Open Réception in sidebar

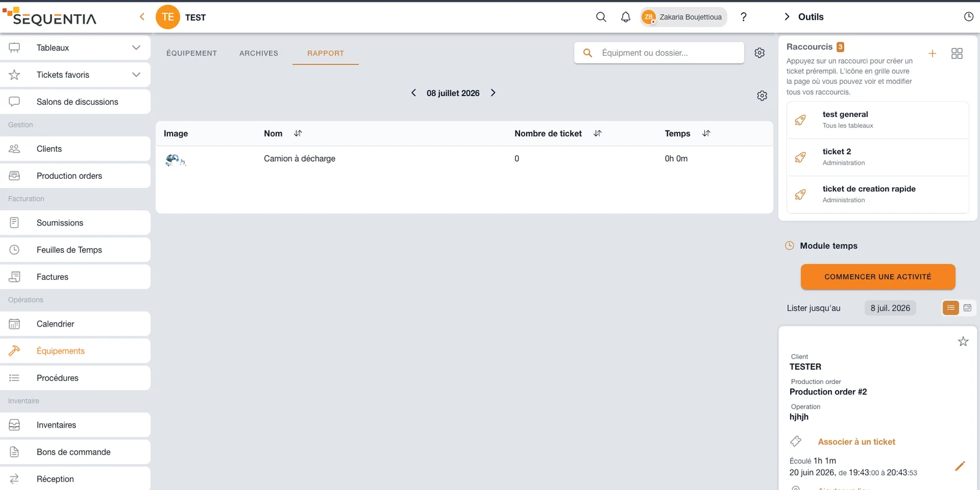tap(75, 479)
